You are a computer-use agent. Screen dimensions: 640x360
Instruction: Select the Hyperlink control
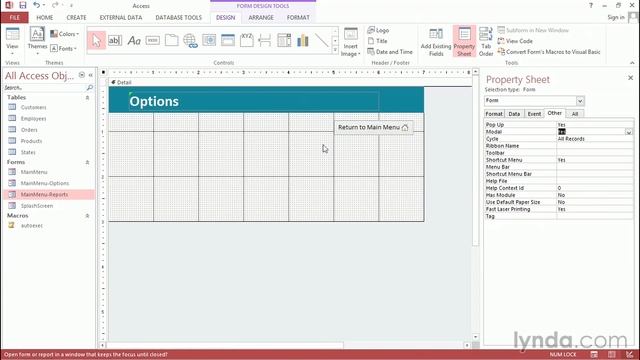(x=190, y=40)
